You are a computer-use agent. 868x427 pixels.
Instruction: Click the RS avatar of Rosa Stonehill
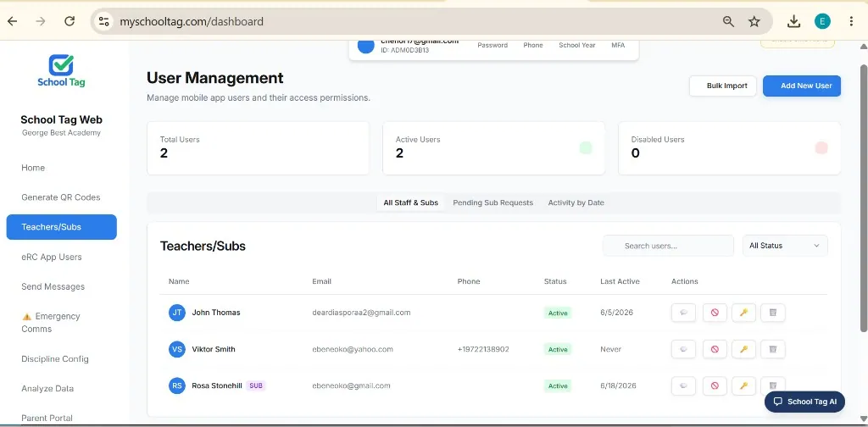[x=176, y=385]
